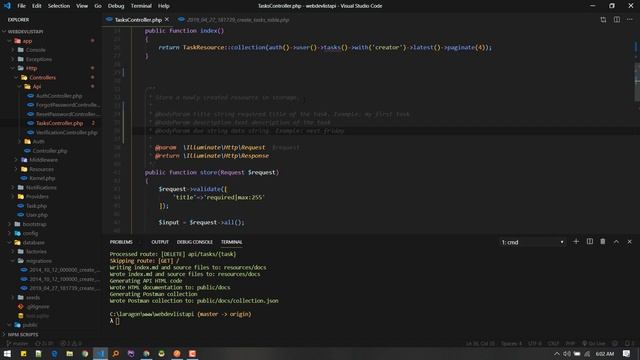Switch to the PROBLEMS panel tab
Screen dimensions: 640x360
click(x=121, y=242)
